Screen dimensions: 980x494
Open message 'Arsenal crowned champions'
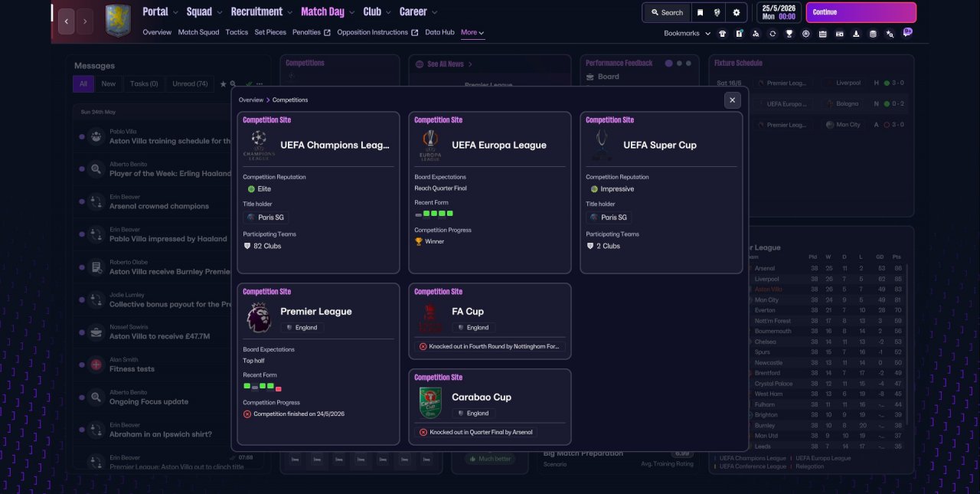[x=158, y=206]
